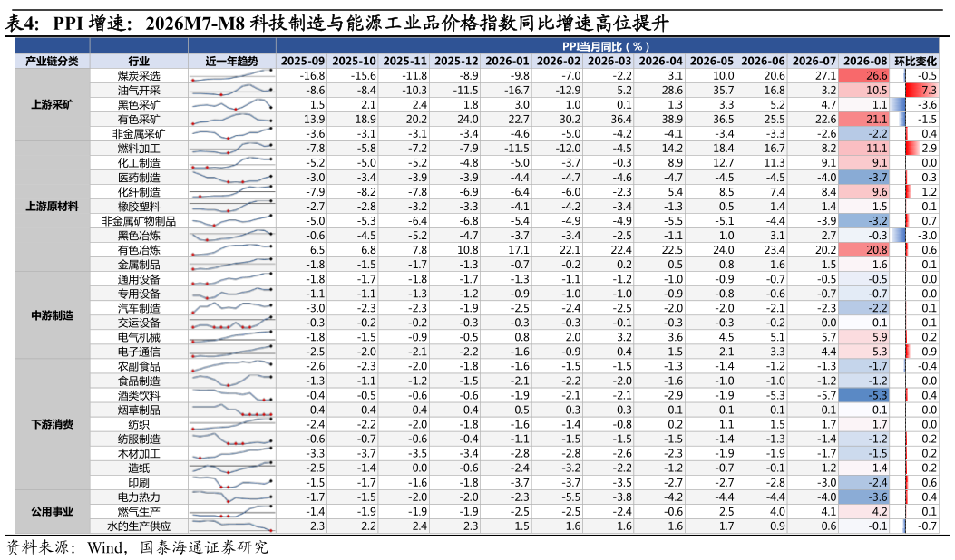This screenshot has height=560, width=955.
Task: Click the 酒类饮料 row label
Action: tap(139, 395)
